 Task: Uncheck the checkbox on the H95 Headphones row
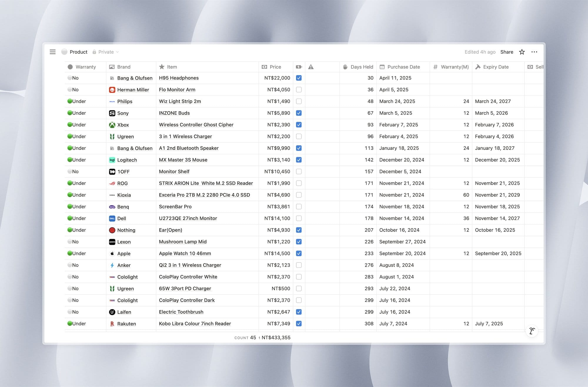299,78
